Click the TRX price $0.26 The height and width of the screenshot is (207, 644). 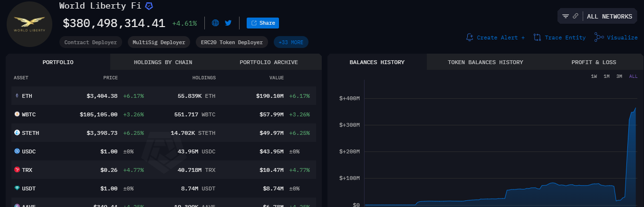click(x=109, y=170)
